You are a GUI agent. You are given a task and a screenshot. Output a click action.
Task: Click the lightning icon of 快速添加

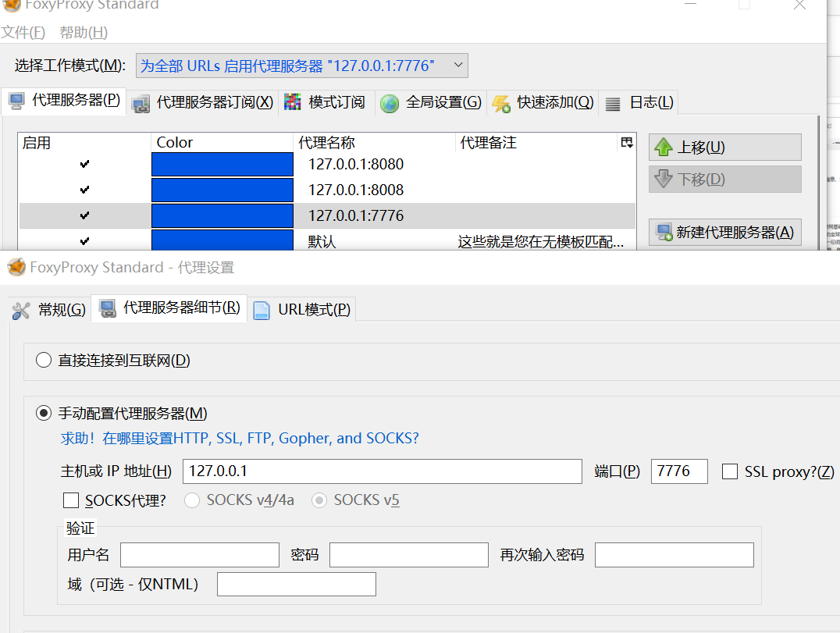pos(501,103)
